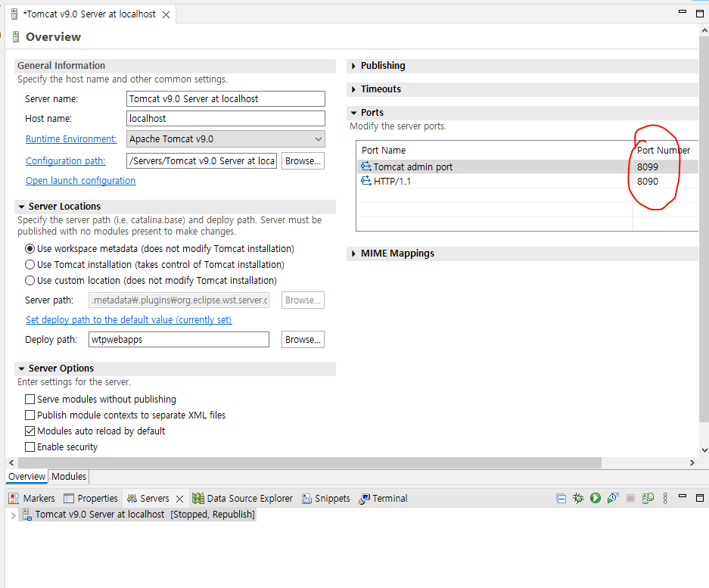Click the editor scroll right arrow

(x=692, y=462)
